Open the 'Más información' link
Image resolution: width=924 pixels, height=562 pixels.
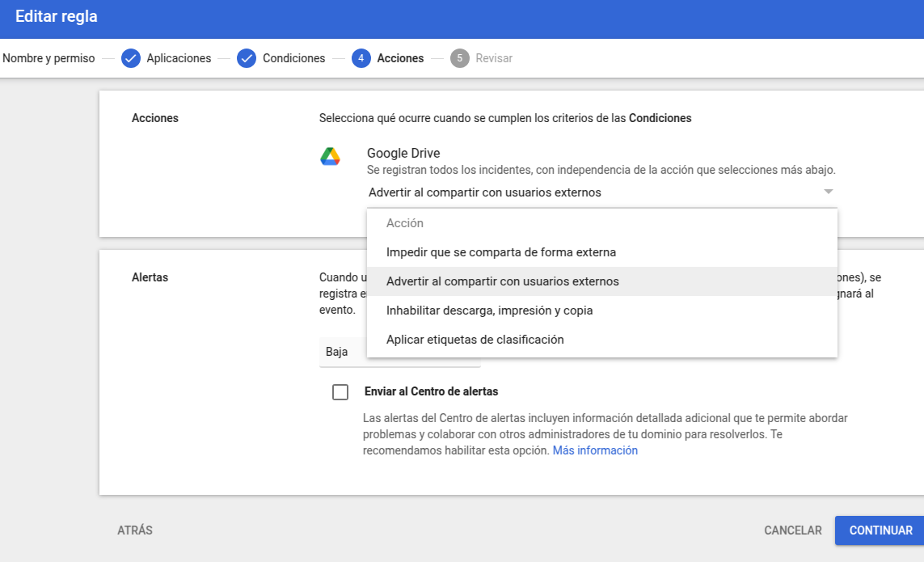(x=595, y=450)
